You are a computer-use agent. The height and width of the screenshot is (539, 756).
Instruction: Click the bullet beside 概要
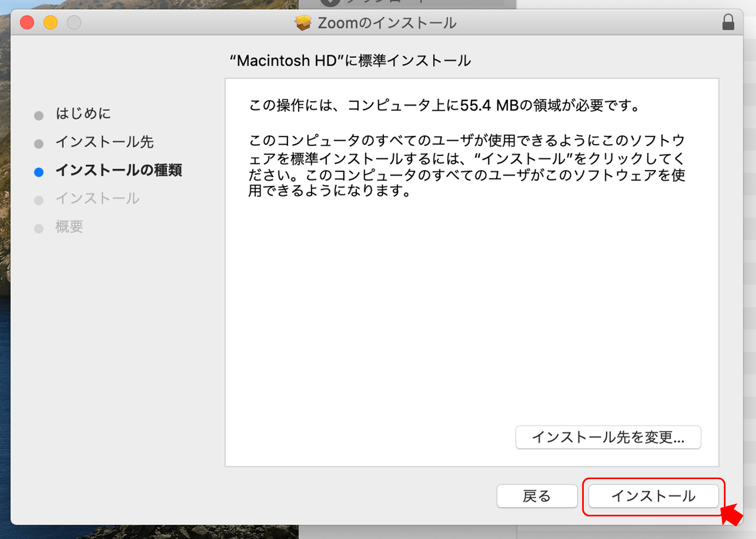coord(39,229)
